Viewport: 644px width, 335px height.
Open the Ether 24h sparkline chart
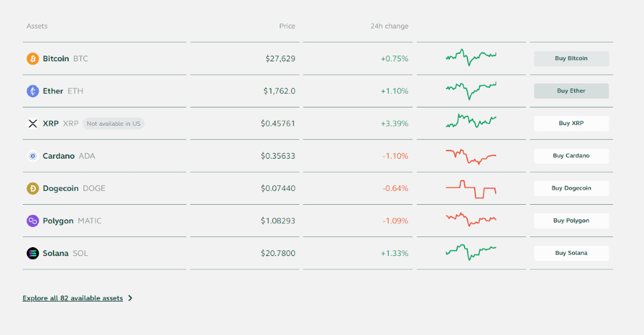[471, 90]
